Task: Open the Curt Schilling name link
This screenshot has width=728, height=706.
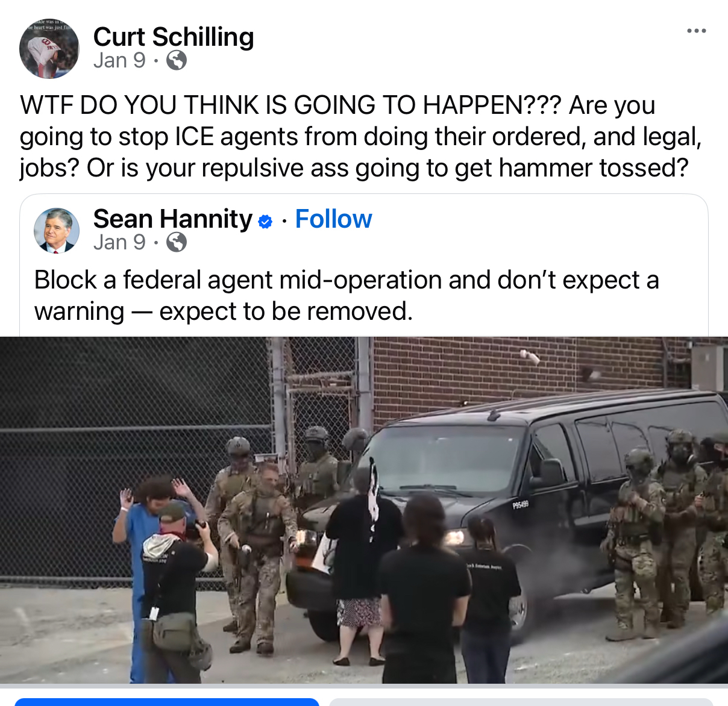Action: (174, 37)
